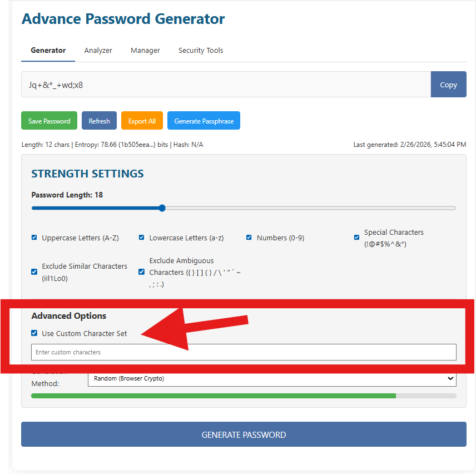Copy the generated password

[x=448, y=85]
